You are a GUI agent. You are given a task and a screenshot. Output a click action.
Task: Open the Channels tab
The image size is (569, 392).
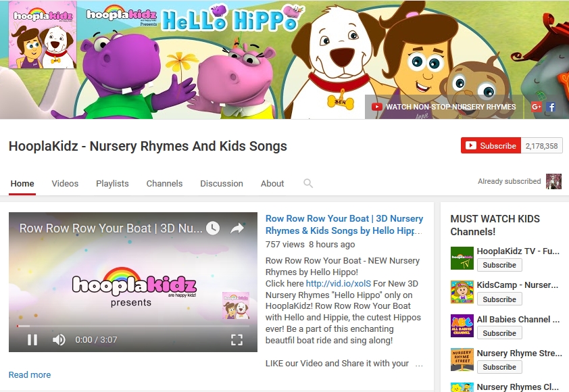click(164, 183)
